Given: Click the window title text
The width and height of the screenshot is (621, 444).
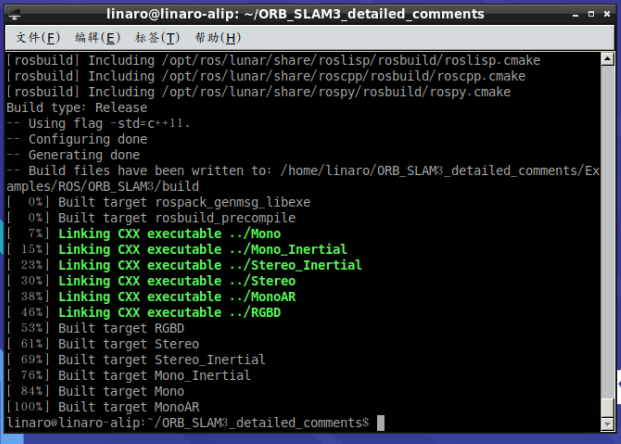Looking at the screenshot, I should point(295,14).
